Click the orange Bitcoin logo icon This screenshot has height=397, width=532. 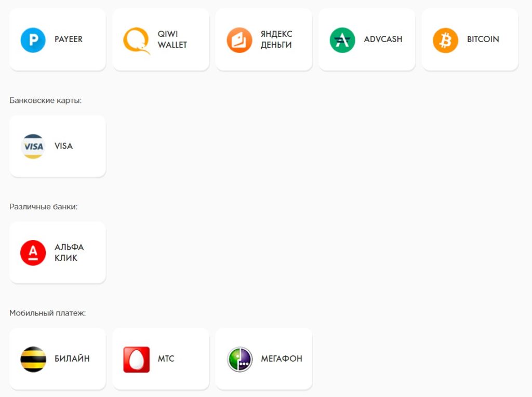coord(445,40)
